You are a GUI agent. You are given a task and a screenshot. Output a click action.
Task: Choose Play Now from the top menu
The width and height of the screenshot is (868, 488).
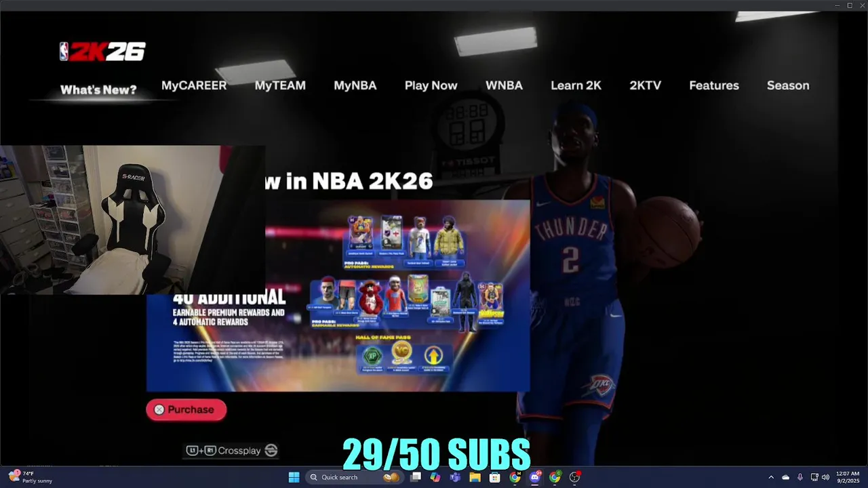[431, 85]
